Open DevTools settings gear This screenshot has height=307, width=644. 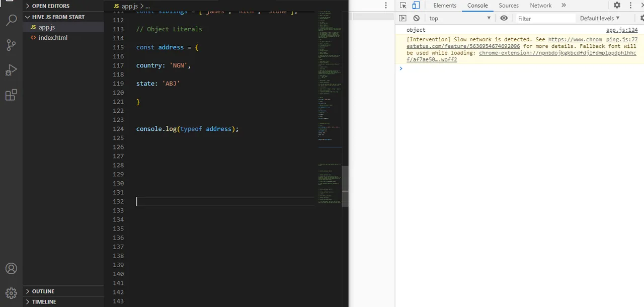[x=617, y=6]
